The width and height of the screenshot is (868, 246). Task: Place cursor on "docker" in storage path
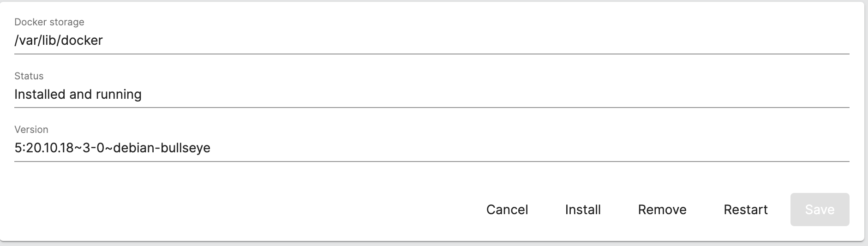(x=82, y=41)
